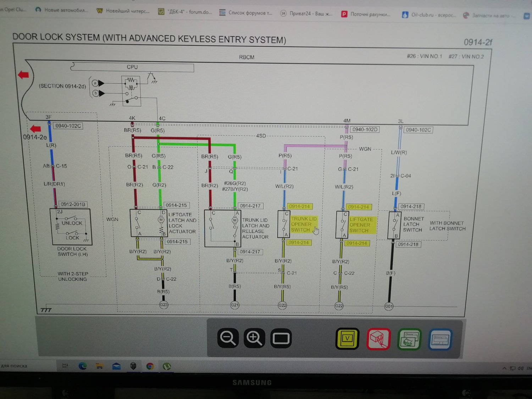Click 0914-214 above liftgate opener switch
532x399 pixels.
(358, 207)
